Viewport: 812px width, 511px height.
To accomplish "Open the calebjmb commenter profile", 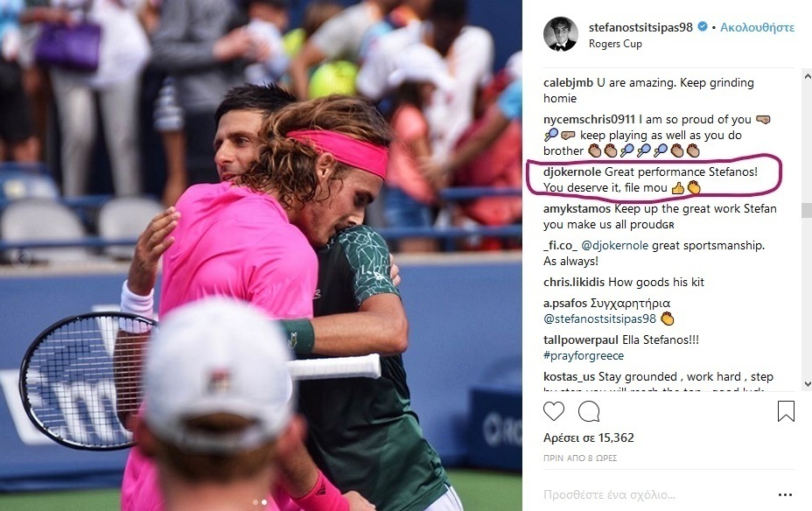I will [x=569, y=83].
